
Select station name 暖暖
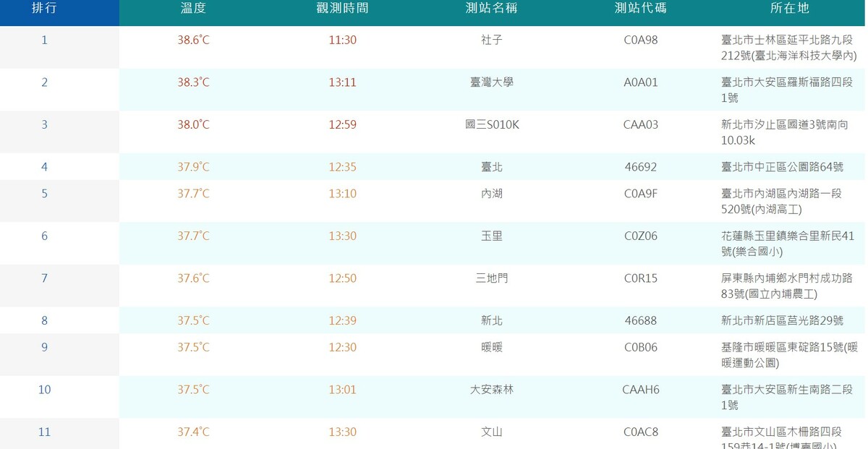(491, 348)
